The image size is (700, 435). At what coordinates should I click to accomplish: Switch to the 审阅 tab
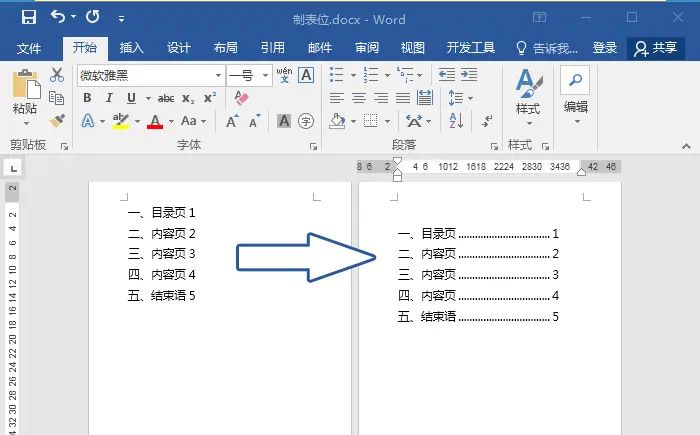[x=367, y=48]
